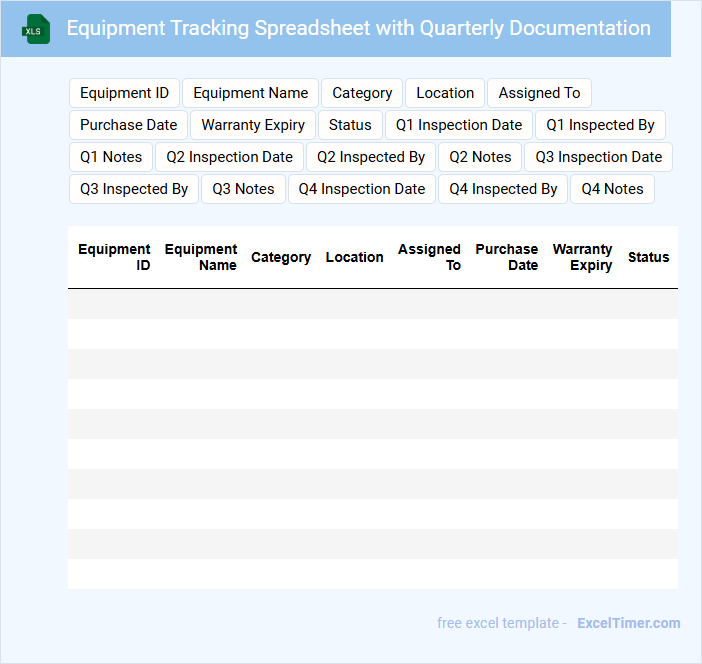
Task: Click the Q4 Inspected By tag
Action: 503,189
